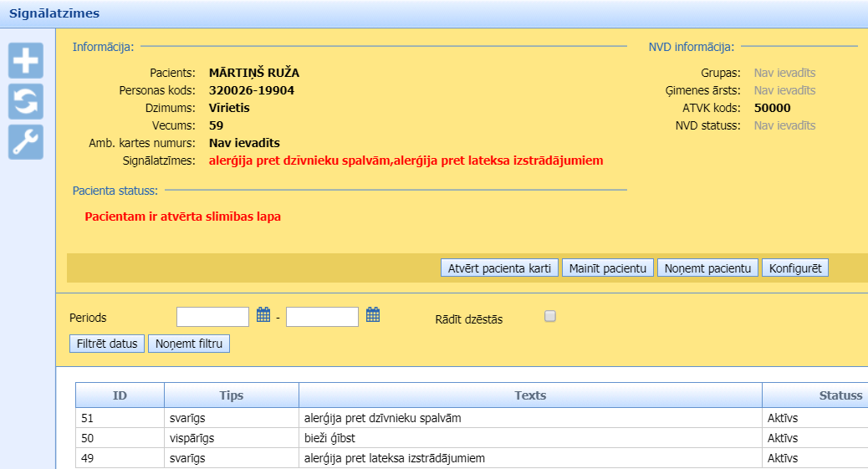Sort table by Tips column header
The image size is (868, 469).
tap(231, 395)
